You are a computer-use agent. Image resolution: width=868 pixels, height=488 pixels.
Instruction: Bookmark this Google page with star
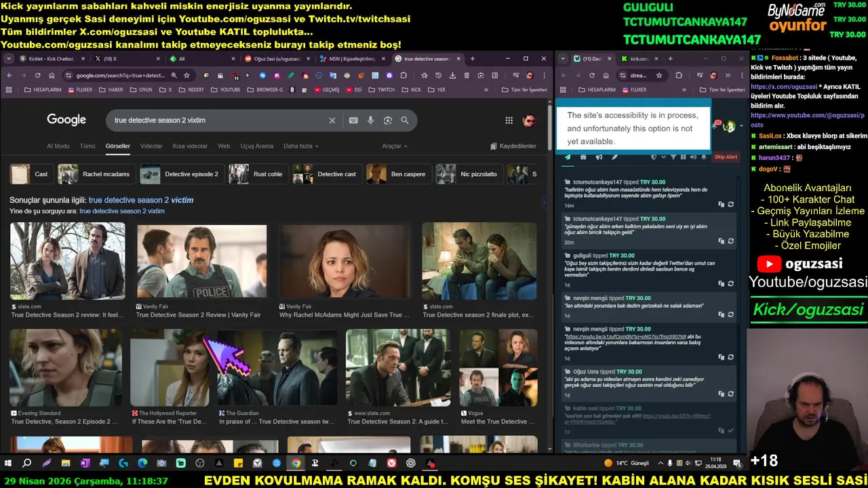click(x=186, y=75)
